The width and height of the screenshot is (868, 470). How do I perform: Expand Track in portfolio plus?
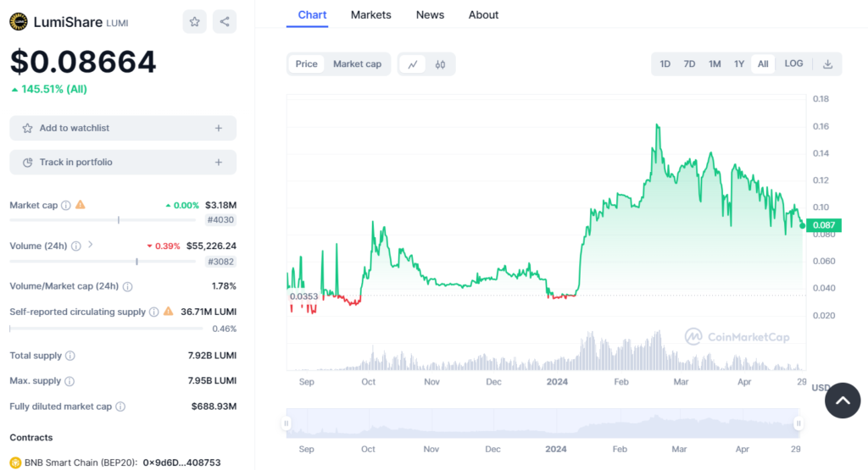218,162
